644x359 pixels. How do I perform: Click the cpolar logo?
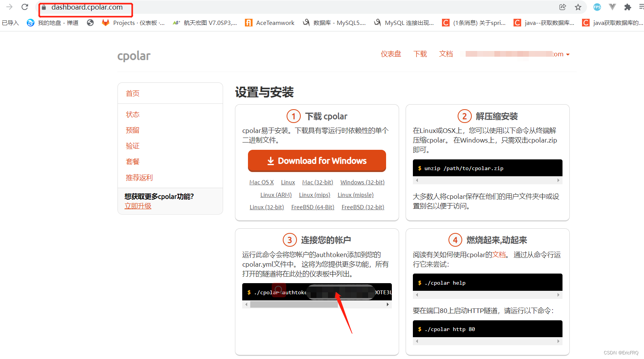(x=134, y=56)
